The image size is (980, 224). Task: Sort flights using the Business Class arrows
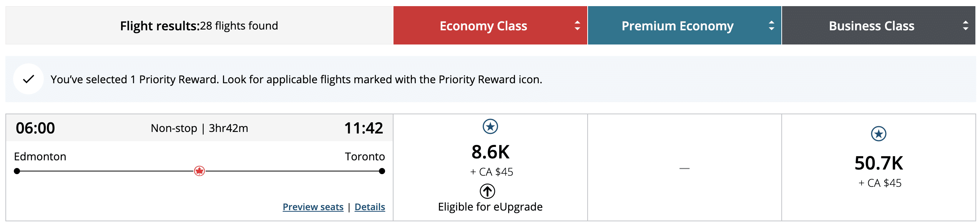coord(965,26)
